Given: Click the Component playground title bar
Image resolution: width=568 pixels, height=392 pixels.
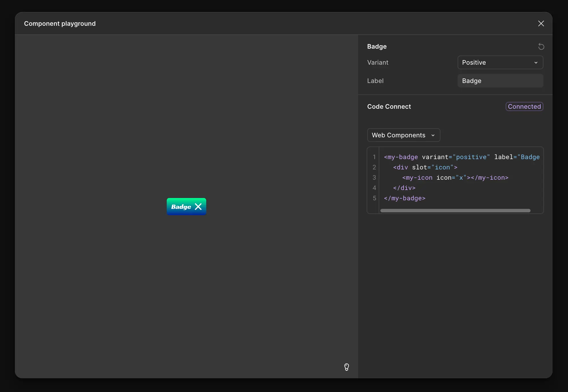Looking at the screenshot, I should pyautogui.click(x=59, y=23).
